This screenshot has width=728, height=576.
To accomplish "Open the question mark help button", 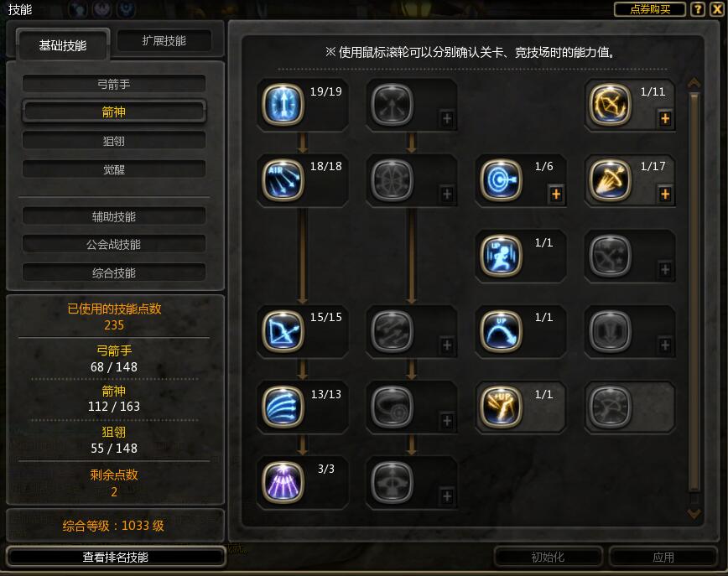I will [x=697, y=9].
